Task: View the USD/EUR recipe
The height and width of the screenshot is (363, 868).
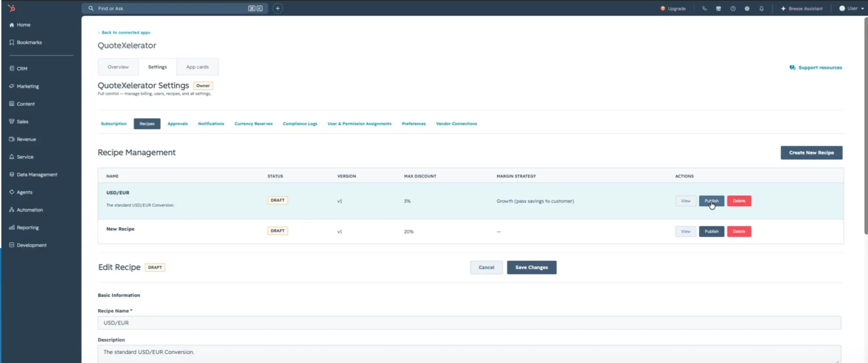Action: [x=686, y=201]
